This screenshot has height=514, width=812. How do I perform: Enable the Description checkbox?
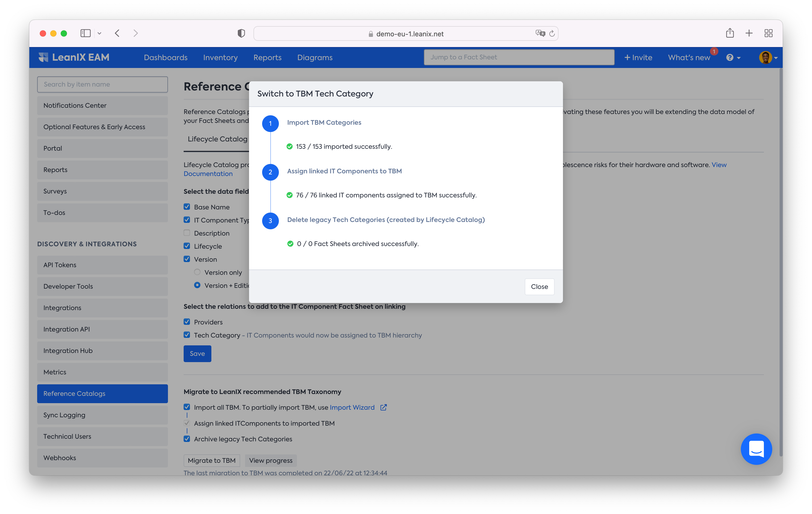(x=187, y=233)
